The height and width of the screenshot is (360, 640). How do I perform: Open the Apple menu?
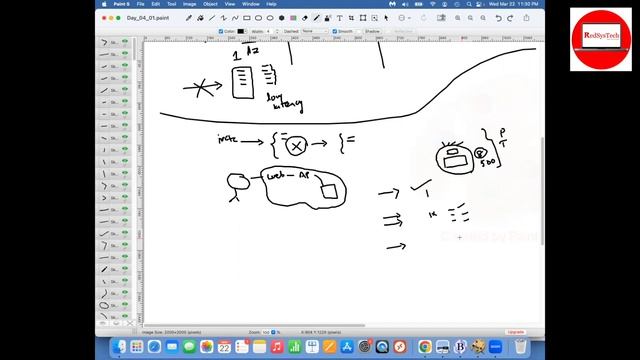104,4
